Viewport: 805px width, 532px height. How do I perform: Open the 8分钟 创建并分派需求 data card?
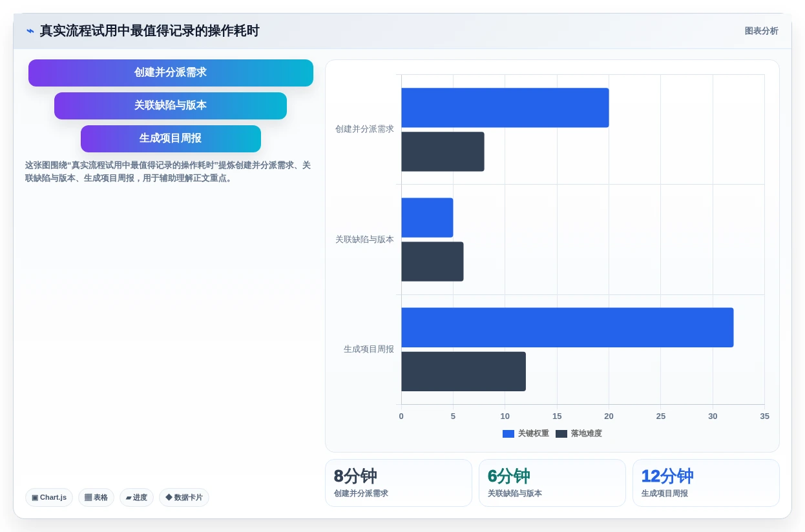[x=399, y=483]
